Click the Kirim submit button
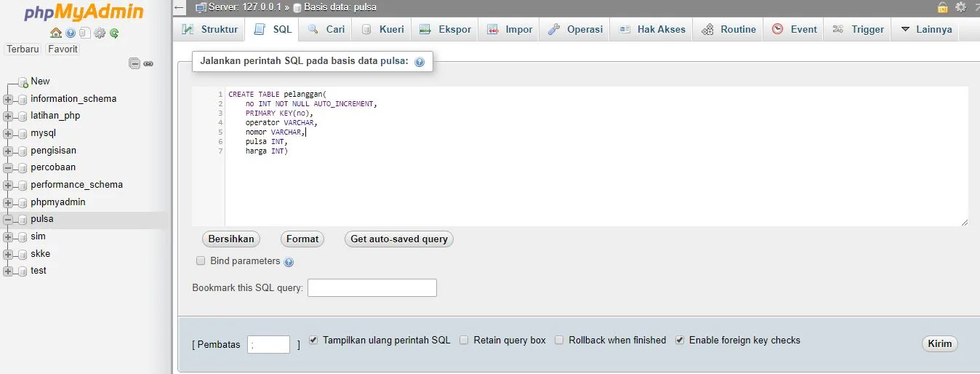This screenshot has height=374, width=980. point(940,343)
